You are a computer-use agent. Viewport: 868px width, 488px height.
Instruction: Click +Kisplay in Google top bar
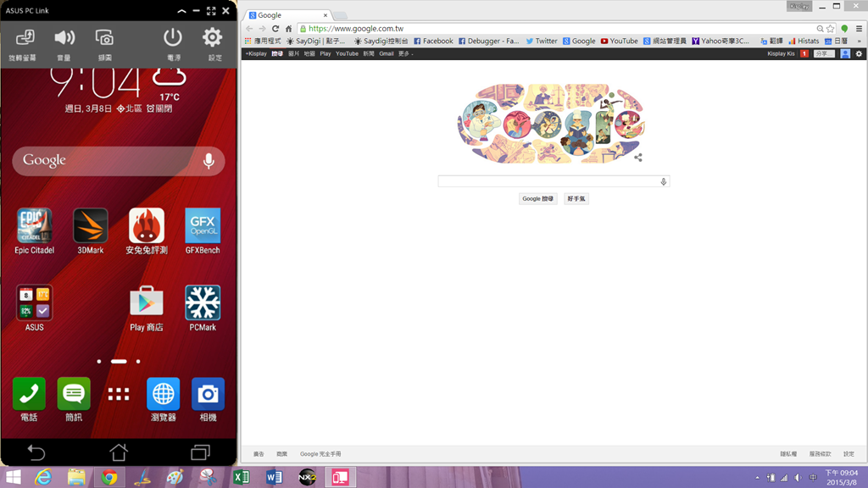(x=256, y=53)
